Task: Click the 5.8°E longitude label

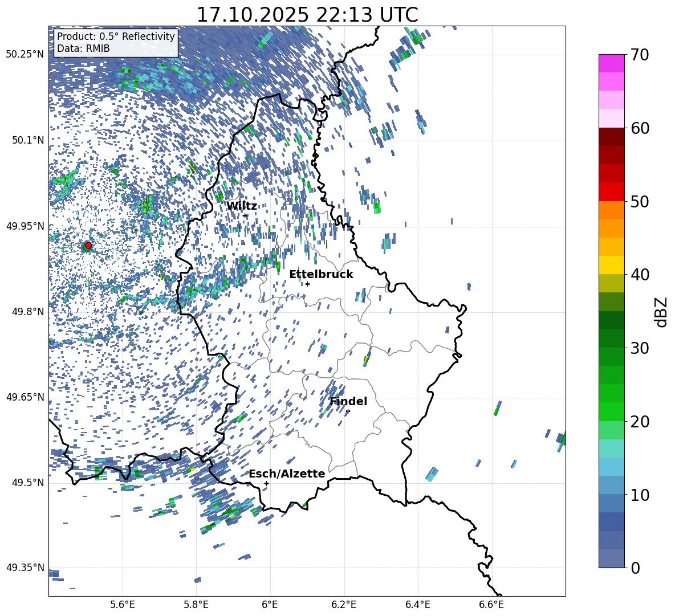Action: click(x=196, y=605)
